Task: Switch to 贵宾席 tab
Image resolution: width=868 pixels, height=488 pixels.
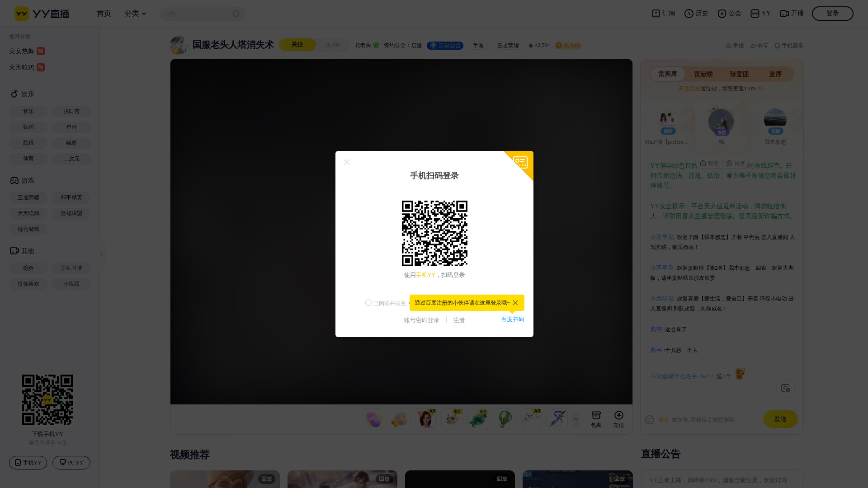Action: [668, 74]
